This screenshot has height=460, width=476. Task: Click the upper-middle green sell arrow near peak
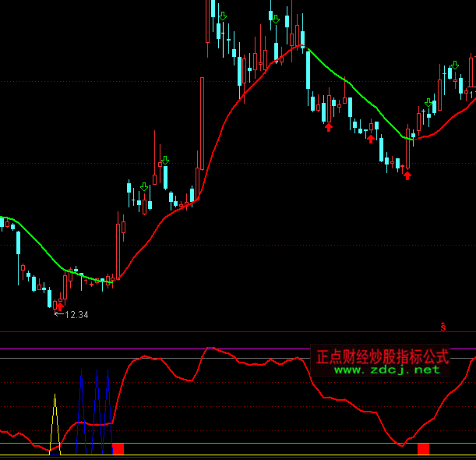(x=274, y=16)
